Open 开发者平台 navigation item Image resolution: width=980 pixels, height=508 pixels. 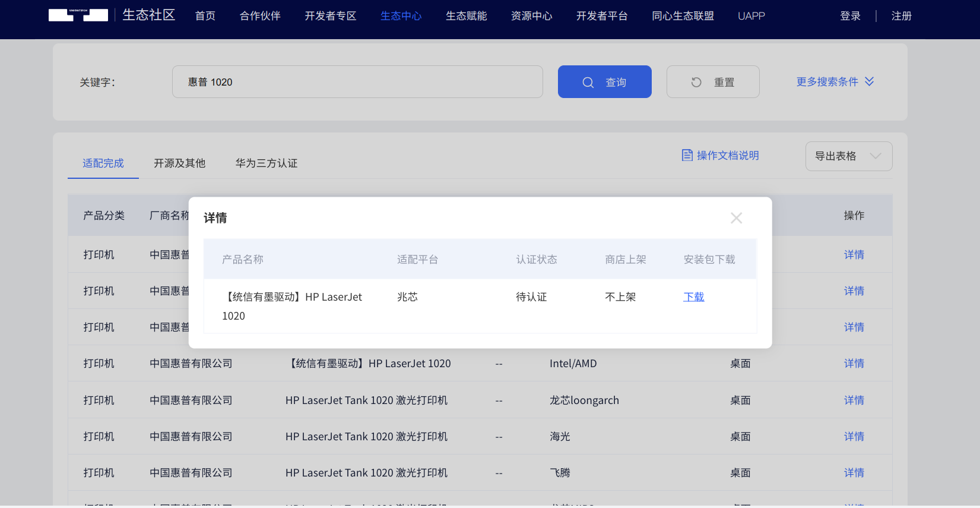point(602,16)
